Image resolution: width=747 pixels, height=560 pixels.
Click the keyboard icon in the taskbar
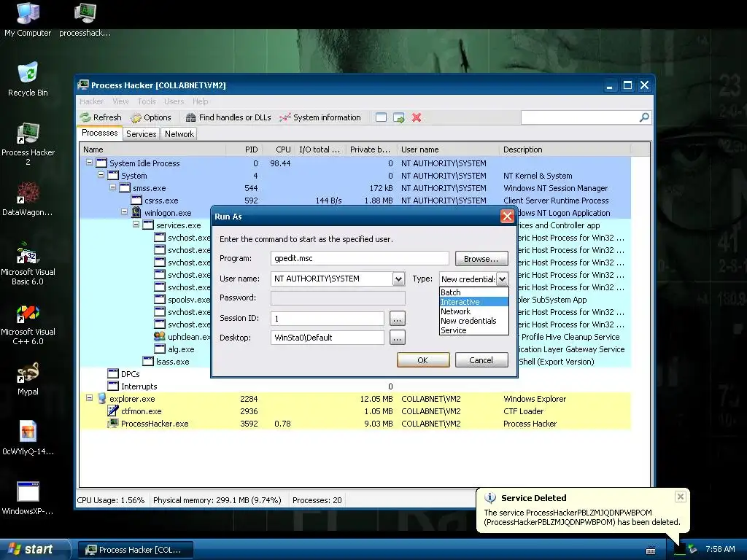(x=650, y=551)
